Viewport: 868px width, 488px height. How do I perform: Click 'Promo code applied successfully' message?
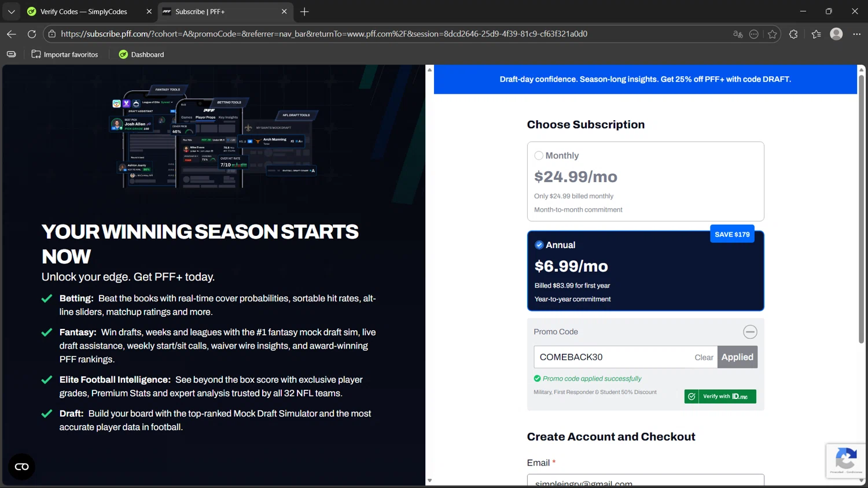(592, 379)
